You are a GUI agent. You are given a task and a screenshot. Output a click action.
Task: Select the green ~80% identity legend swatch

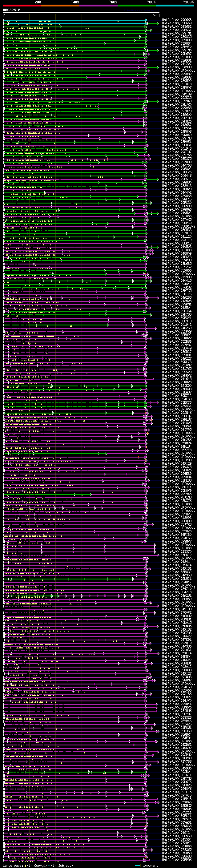[x=137, y=6]
